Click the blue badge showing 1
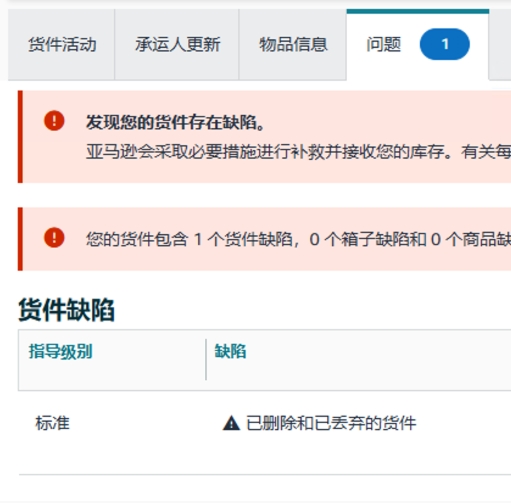Viewport: 511px width, 503px height. point(445,44)
